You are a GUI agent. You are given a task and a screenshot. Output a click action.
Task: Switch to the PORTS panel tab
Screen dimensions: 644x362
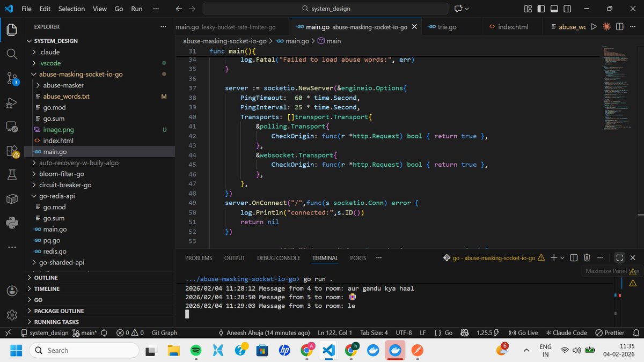click(358, 258)
